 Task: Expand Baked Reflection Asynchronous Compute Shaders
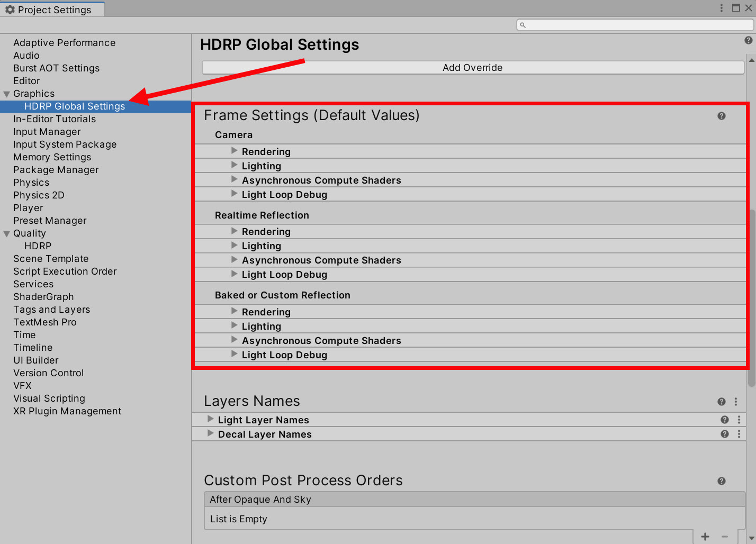click(234, 340)
